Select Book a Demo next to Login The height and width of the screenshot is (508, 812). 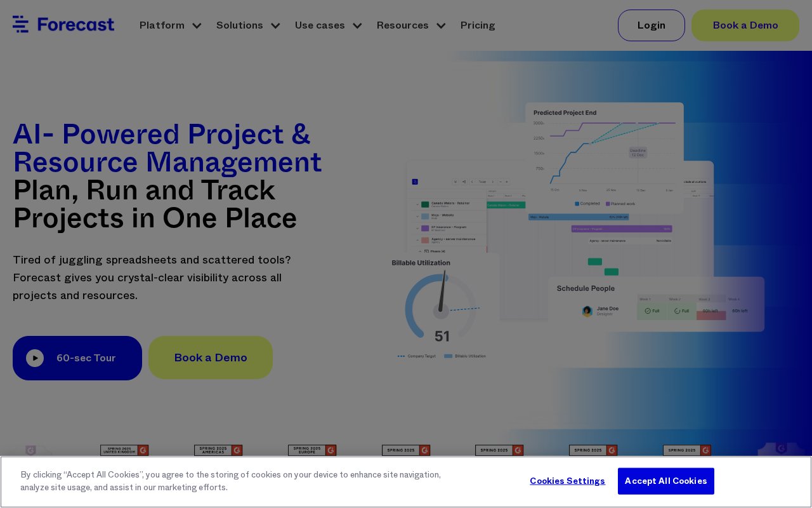[x=745, y=25]
